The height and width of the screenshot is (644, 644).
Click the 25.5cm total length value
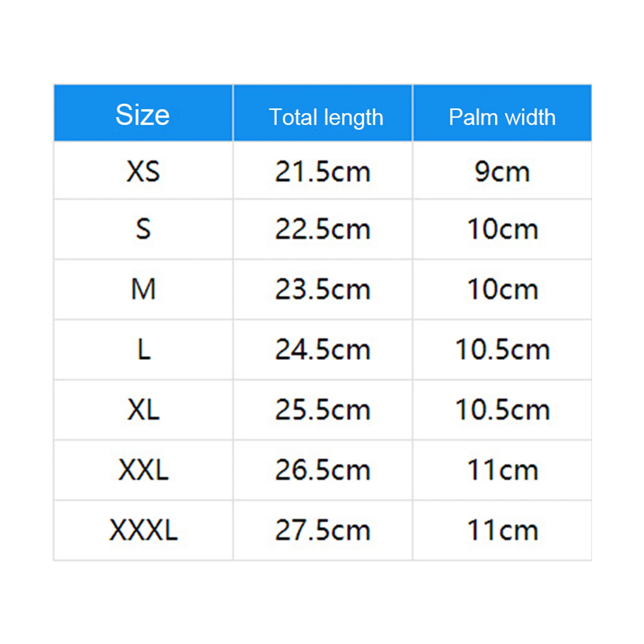click(323, 409)
